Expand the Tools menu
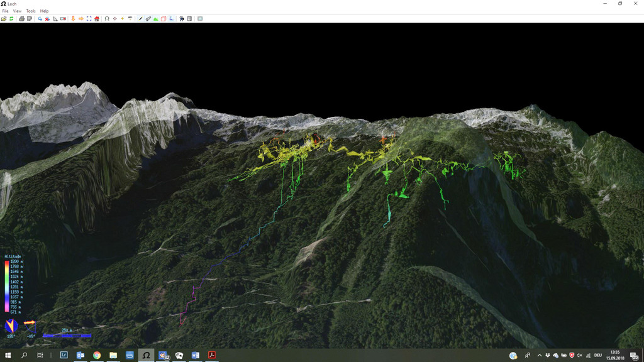The height and width of the screenshot is (362, 644). tap(31, 11)
